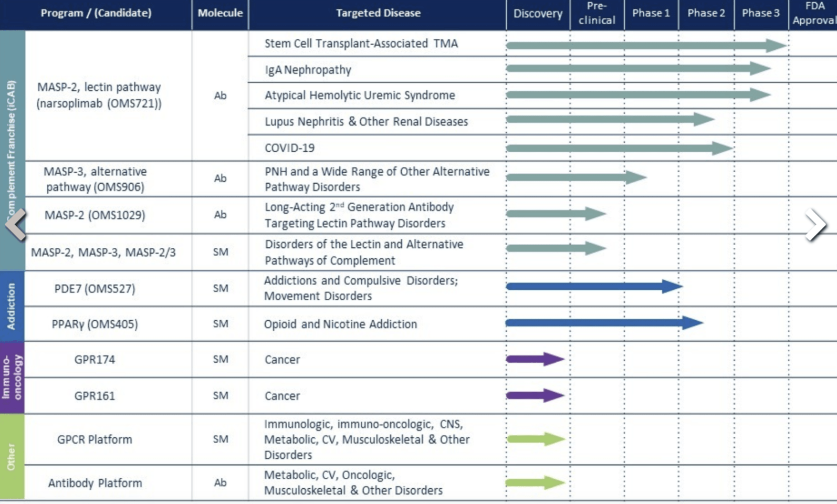Select 'MASP-2, lectin pathway (narsoplimab (OMS721))' cell
The height and width of the screenshot is (504, 837).
[99, 95]
